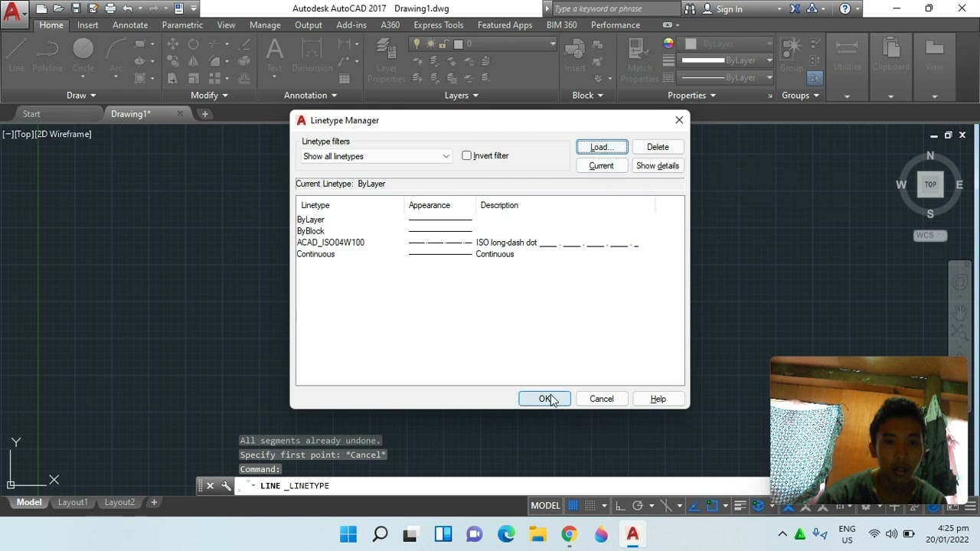Toggle lineweight display in status bar
Image resolution: width=980 pixels, height=551 pixels.
coord(740,505)
